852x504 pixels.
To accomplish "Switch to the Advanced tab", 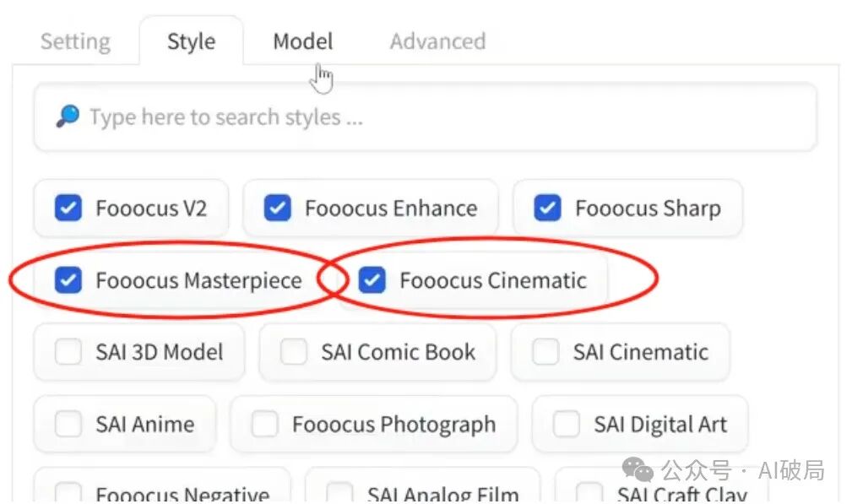I will click(437, 41).
